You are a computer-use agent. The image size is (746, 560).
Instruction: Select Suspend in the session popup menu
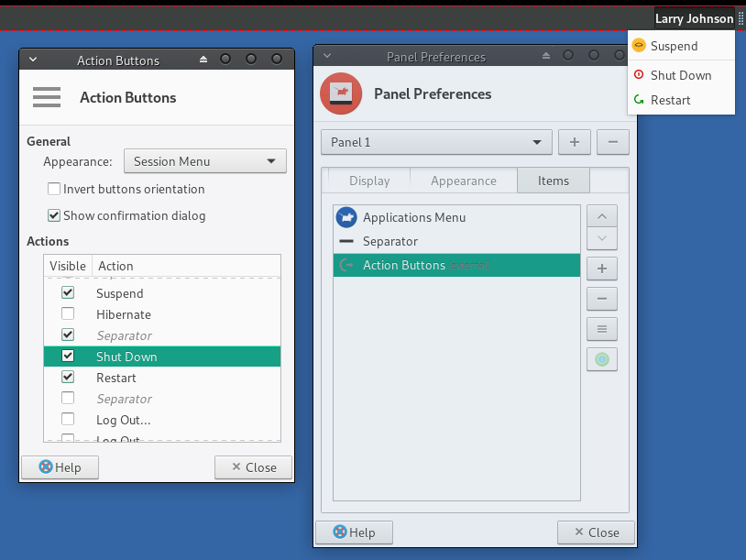coord(674,46)
